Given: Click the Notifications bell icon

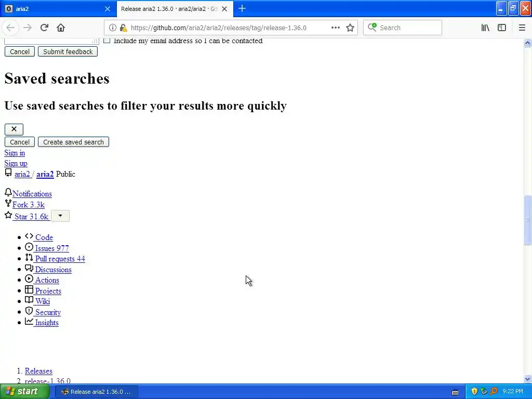Looking at the screenshot, I should tap(8, 192).
